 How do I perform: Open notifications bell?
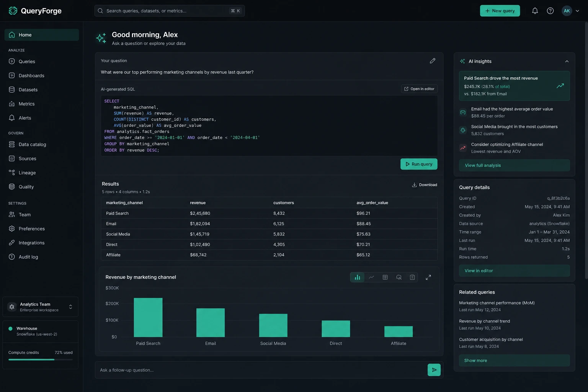pyautogui.click(x=535, y=11)
